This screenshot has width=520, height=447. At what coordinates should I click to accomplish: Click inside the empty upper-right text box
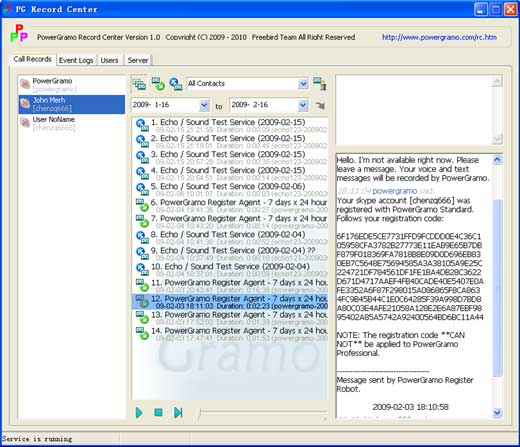413,110
